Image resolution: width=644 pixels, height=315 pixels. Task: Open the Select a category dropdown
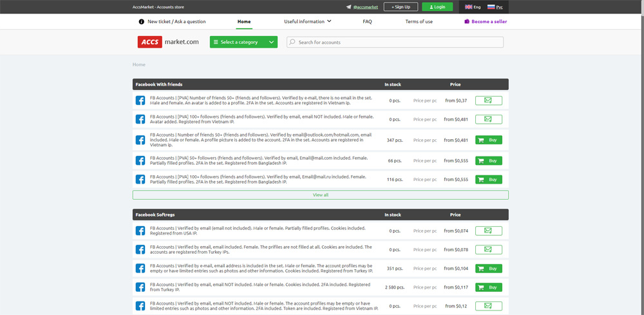click(x=243, y=43)
